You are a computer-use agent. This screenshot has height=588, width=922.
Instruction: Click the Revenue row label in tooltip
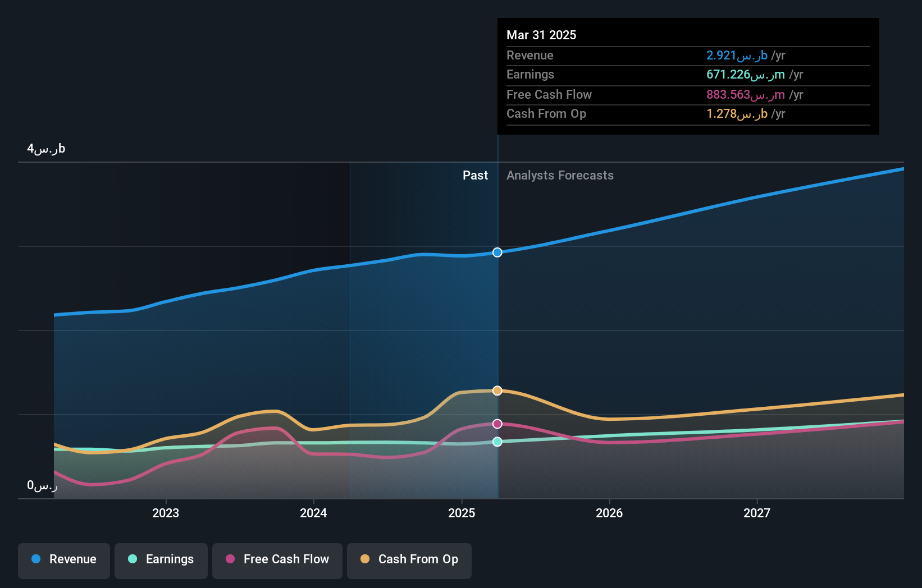[x=530, y=56]
